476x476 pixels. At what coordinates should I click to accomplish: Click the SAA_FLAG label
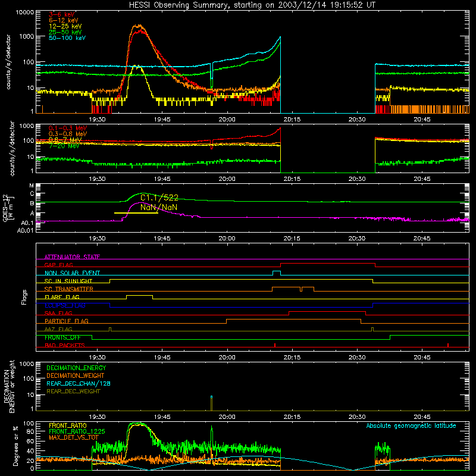58,313
